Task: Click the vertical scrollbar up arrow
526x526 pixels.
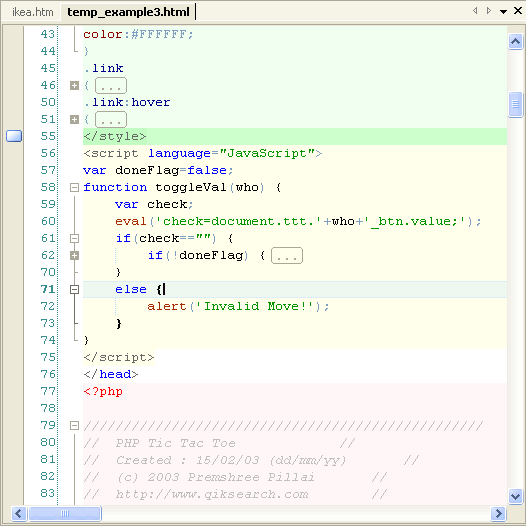Action: pyautogui.click(x=515, y=42)
